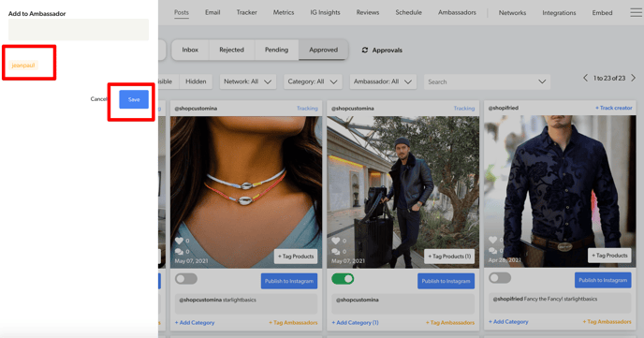Viewport: 644px width, 338px height.
Task: Click Tracking link on necklace post
Action: pos(307,109)
